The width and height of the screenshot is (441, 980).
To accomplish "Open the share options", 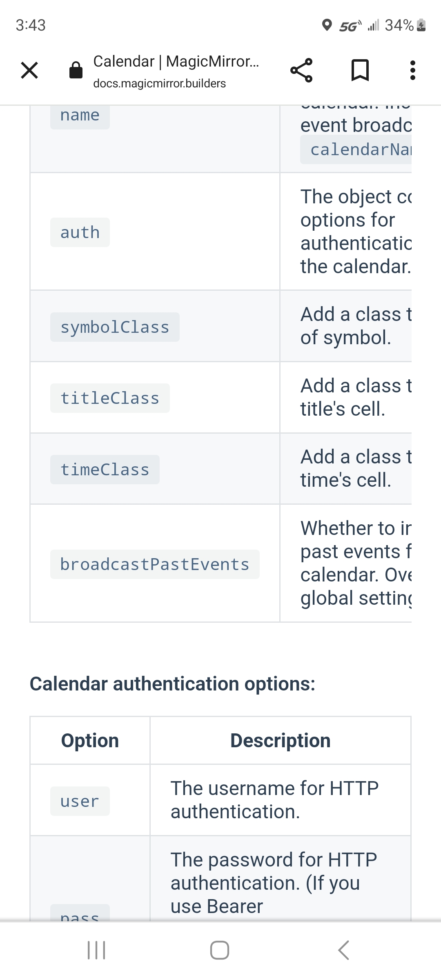I will click(x=303, y=70).
